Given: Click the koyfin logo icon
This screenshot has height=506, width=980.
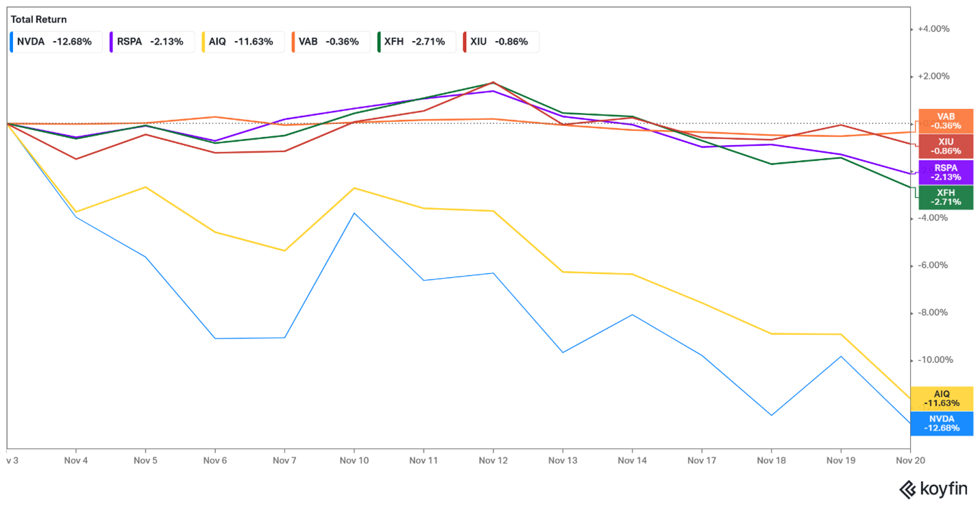Looking at the screenshot, I should (x=908, y=489).
